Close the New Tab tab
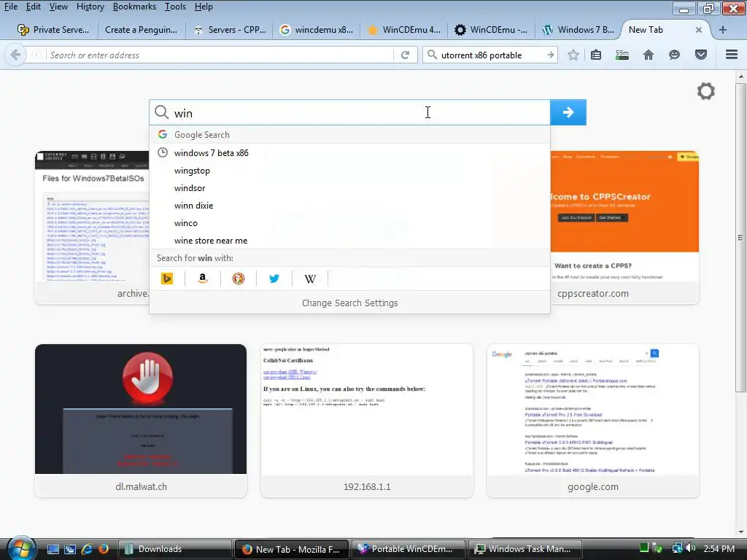Screen dimensions: 747x560 (x=698, y=29)
